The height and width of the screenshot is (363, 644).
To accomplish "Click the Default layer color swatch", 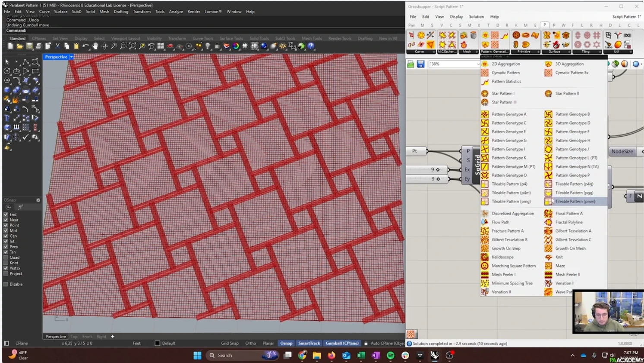I will 157,343.
